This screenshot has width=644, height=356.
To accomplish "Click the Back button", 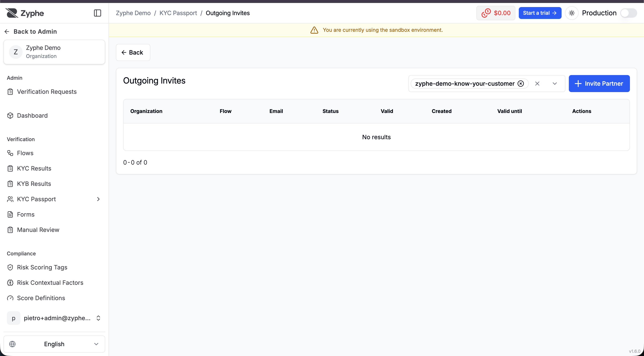I will 133,52.
